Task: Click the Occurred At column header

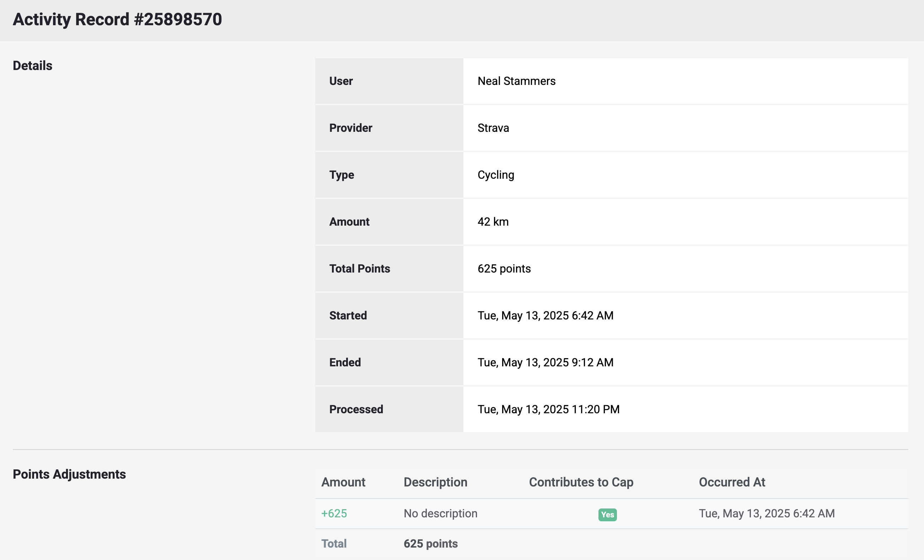Action: tap(732, 482)
